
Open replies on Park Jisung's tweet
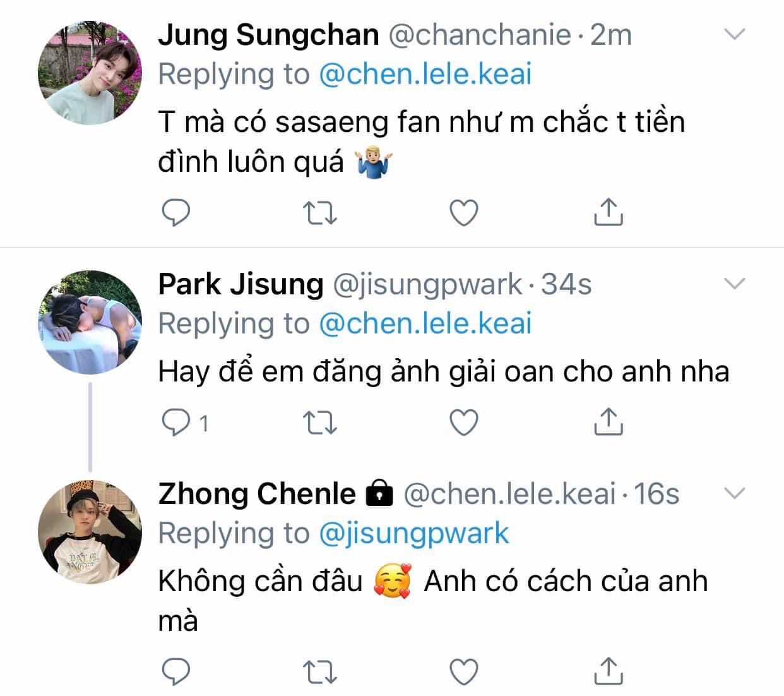tap(176, 423)
